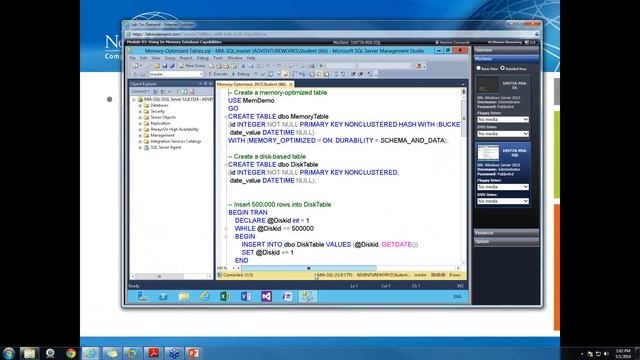
Task: Click the Windows Start button on host taskbar
Action: 9,353
